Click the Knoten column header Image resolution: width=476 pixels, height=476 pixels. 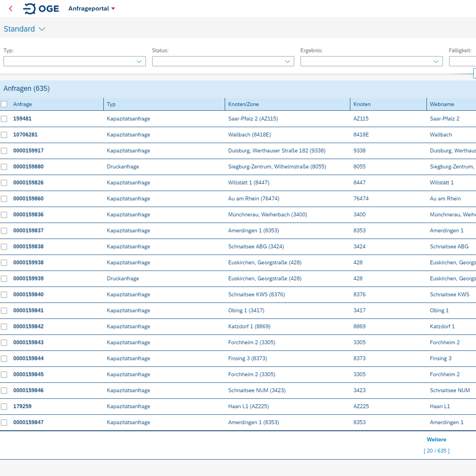click(x=362, y=104)
